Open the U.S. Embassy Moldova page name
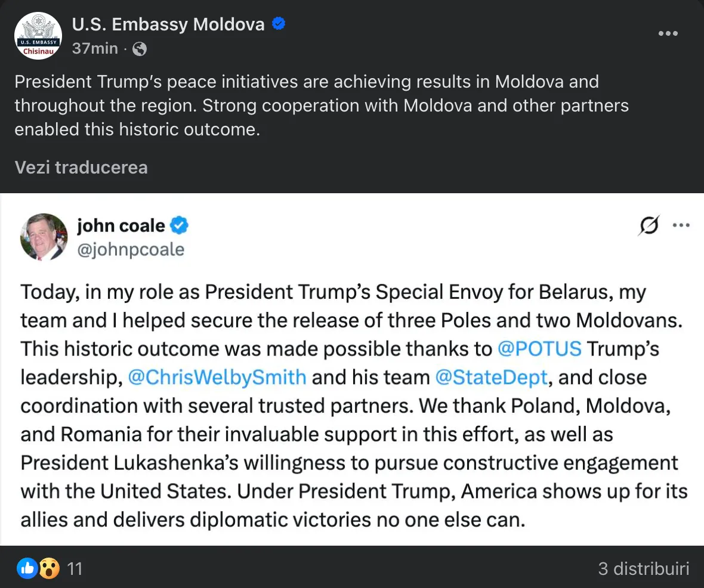Viewport: 704px width, 588px height. point(168,24)
